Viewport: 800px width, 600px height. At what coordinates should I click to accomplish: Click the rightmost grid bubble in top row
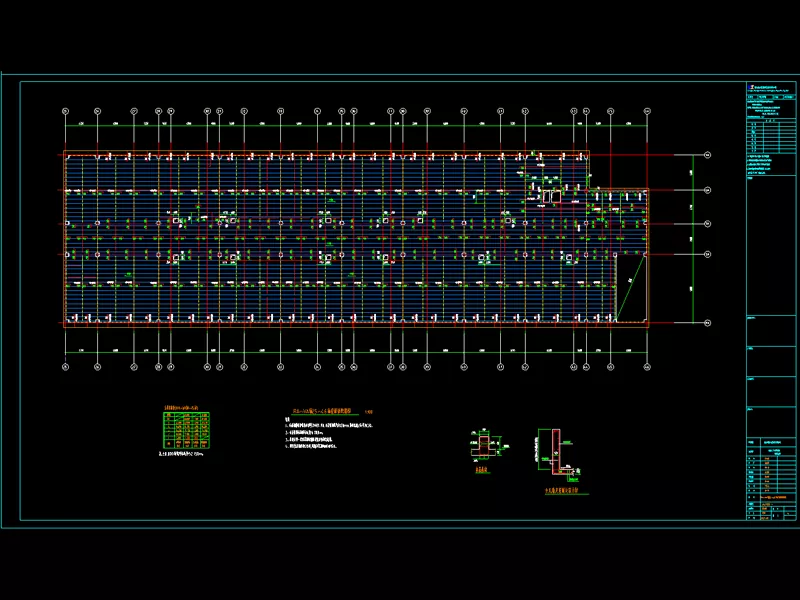646,110
